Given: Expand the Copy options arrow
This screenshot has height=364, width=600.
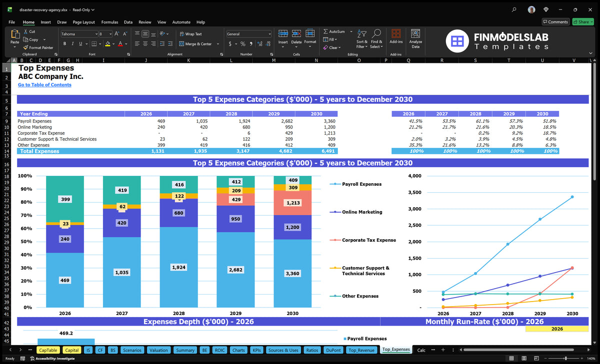Looking at the screenshot, I should click(x=44, y=39).
